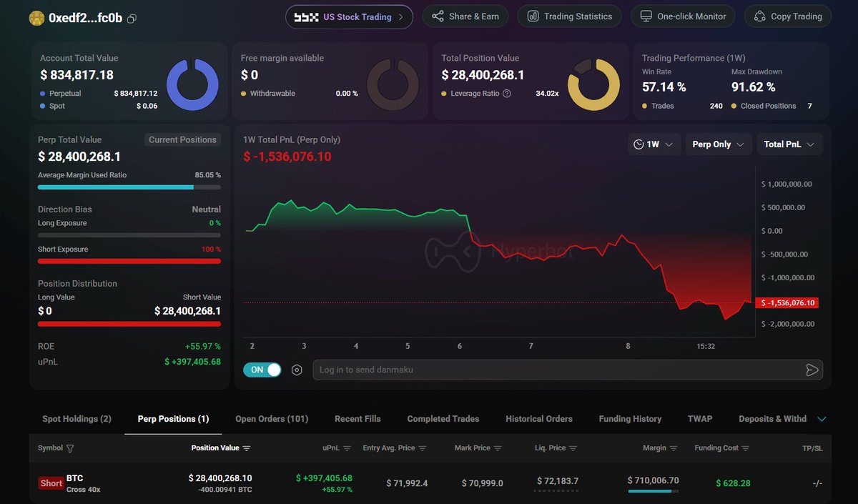Open the Perp Only dropdown
Image resolution: width=858 pixels, height=504 pixels.
pos(719,144)
